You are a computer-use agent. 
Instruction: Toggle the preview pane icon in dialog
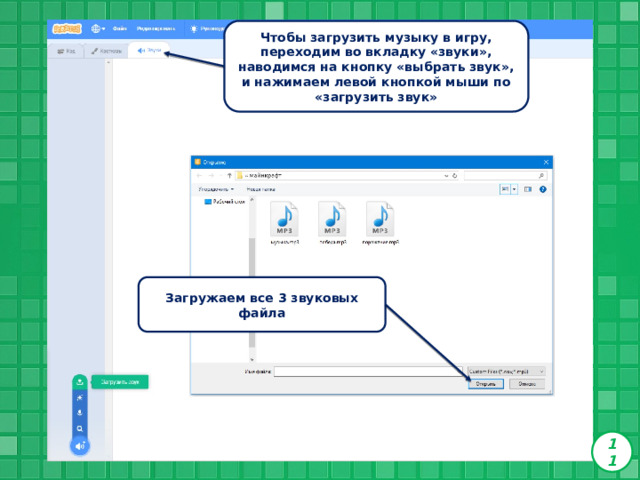528,189
